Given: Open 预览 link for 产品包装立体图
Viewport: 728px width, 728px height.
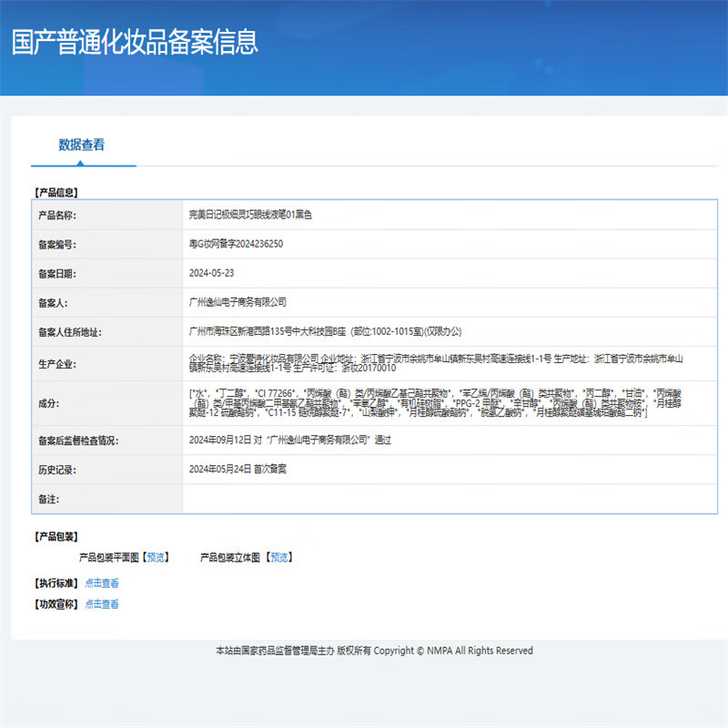Looking at the screenshot, I should 278,557.
